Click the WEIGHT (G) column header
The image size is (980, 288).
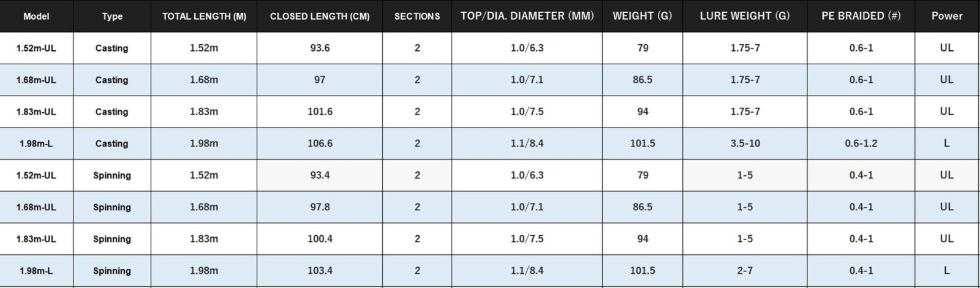[643, 16]
